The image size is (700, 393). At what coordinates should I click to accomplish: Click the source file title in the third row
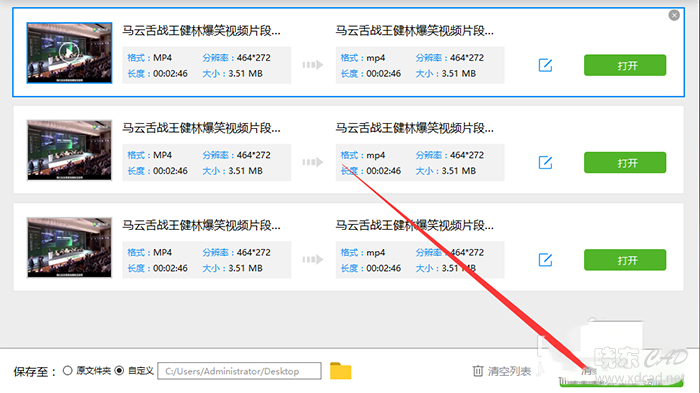[201, 226]
